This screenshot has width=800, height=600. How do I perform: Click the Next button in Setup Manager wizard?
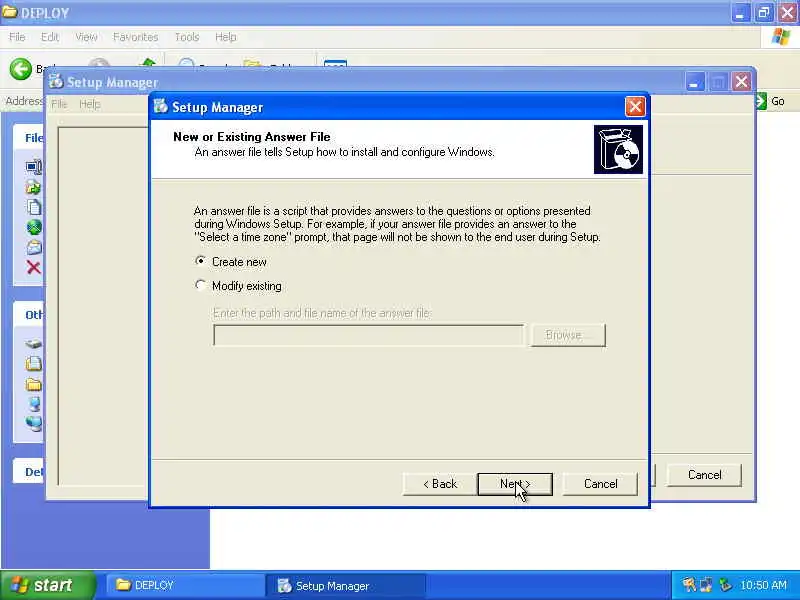point(515,484)
